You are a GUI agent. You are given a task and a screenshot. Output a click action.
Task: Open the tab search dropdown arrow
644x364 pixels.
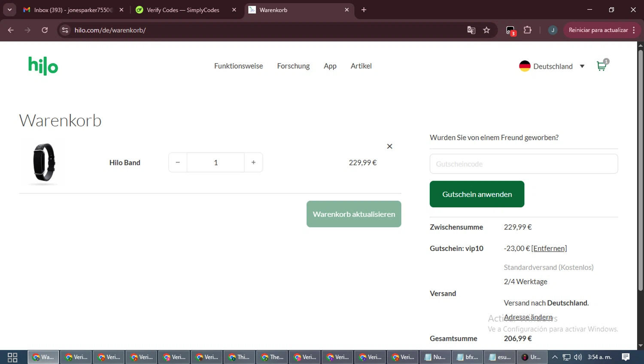coord(9,9)
